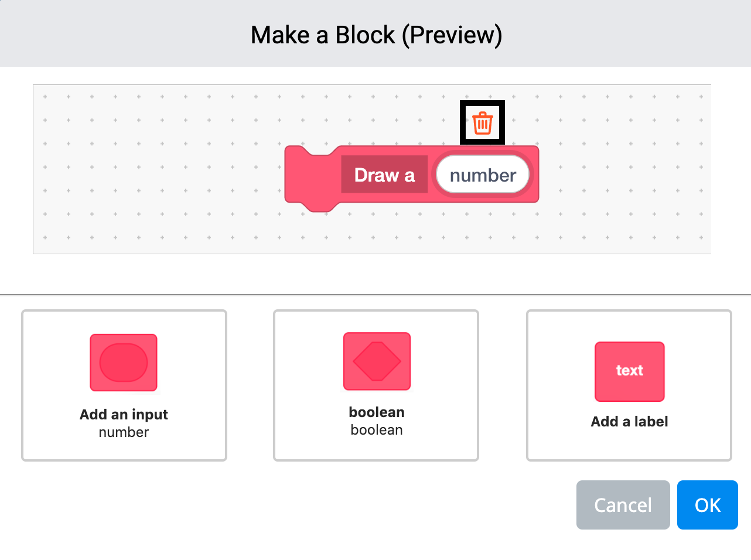This screenshot has height=560, width=751.
Task: Open the "boolean" option card
Action: [x=375, y=385]
